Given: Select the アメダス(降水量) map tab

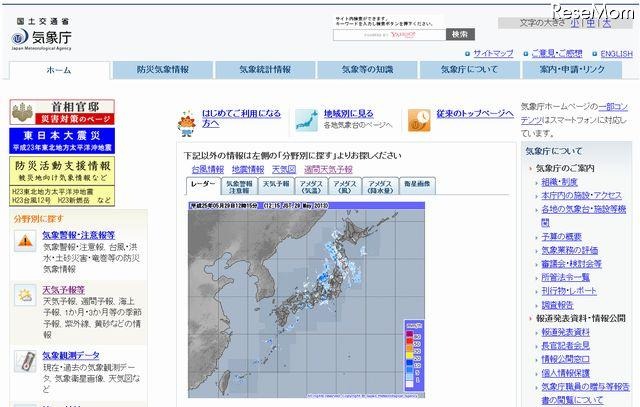Looking at the screenshot, I should tap(380, 187).
